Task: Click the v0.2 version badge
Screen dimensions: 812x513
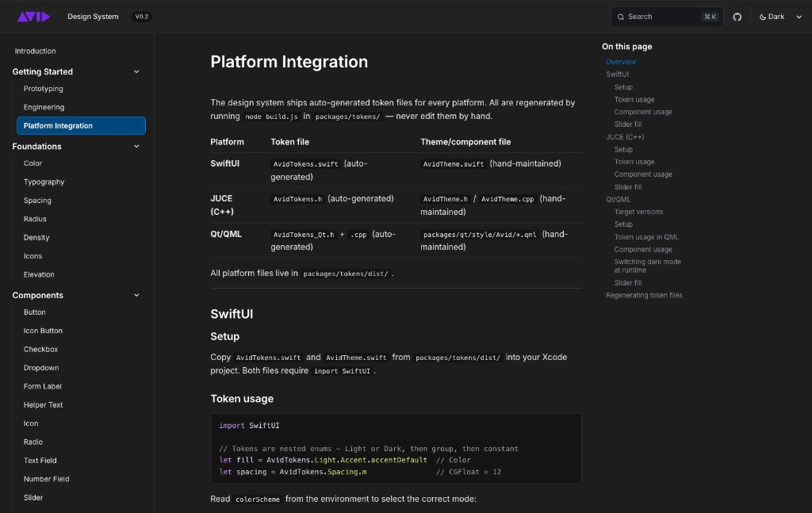Action: tap(141, 17)
